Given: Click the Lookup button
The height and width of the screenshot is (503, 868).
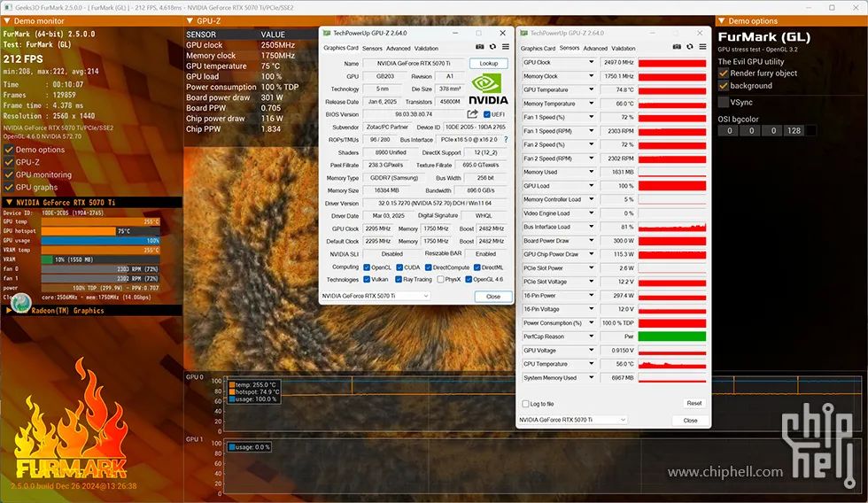Looking at the screenshot, I should 488,63.
